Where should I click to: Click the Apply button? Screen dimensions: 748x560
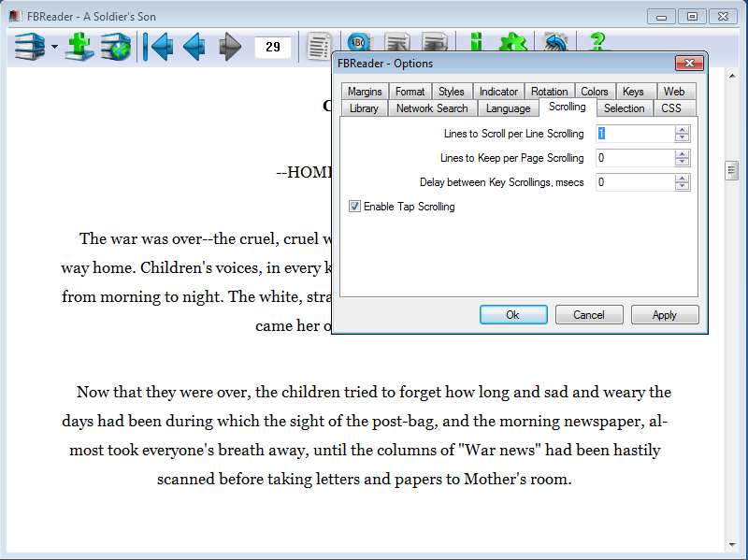(665, 315)
